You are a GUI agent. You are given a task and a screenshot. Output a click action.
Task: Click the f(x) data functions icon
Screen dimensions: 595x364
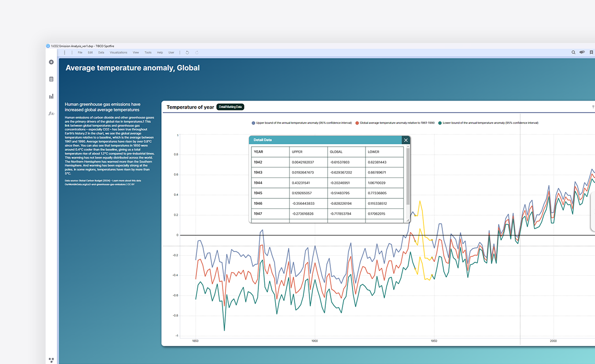coord(51,114)
